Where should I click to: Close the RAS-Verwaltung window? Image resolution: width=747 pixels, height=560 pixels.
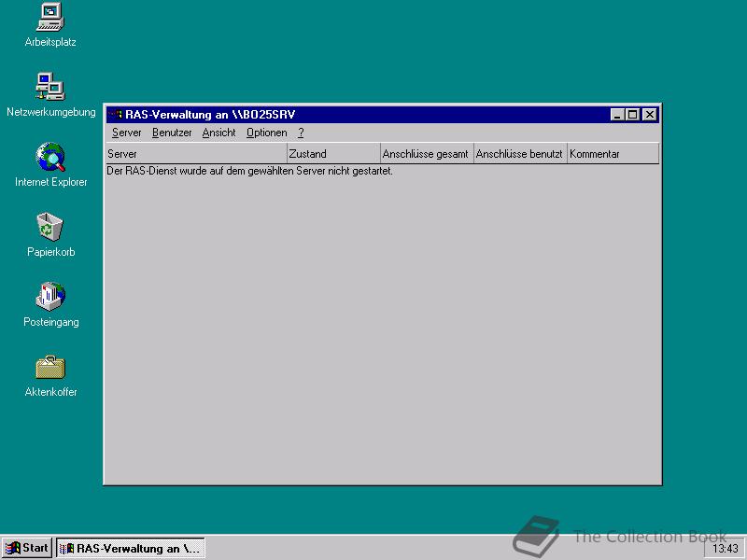(x=650, y=114)
